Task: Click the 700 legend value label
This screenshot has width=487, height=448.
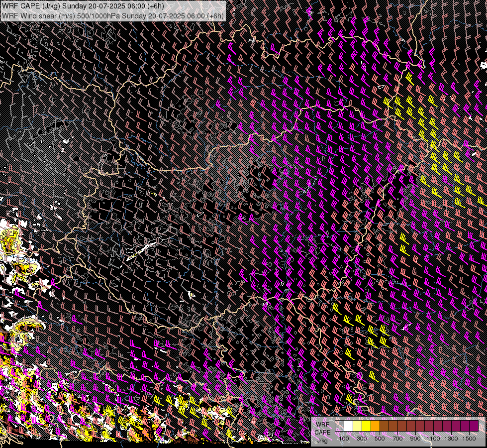Action: click(x=397, y=439)
